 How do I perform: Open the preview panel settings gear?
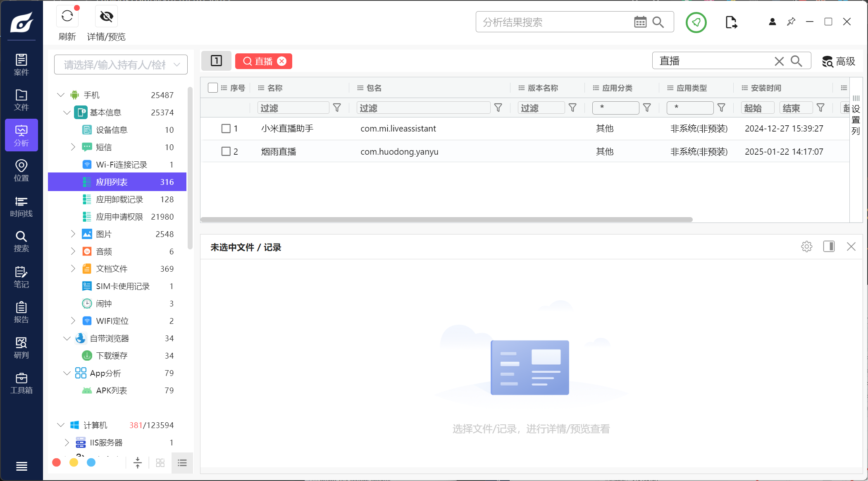[806, 247]
